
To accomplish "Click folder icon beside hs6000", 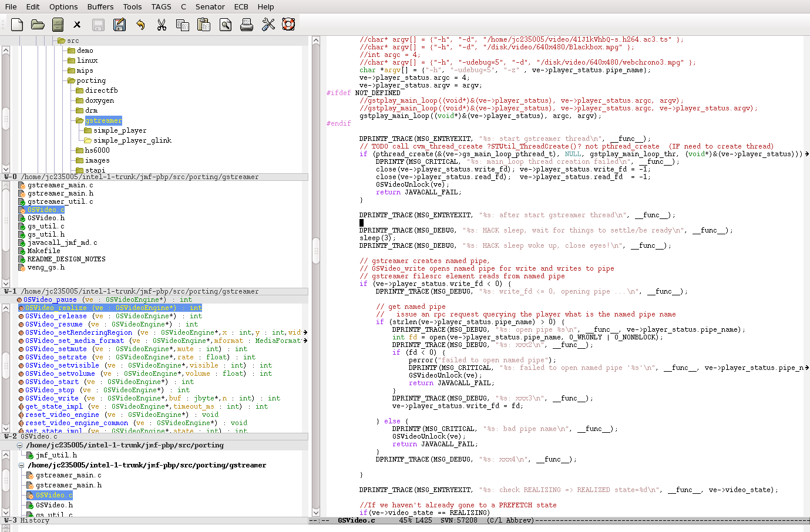I will [x=80, y=150].
